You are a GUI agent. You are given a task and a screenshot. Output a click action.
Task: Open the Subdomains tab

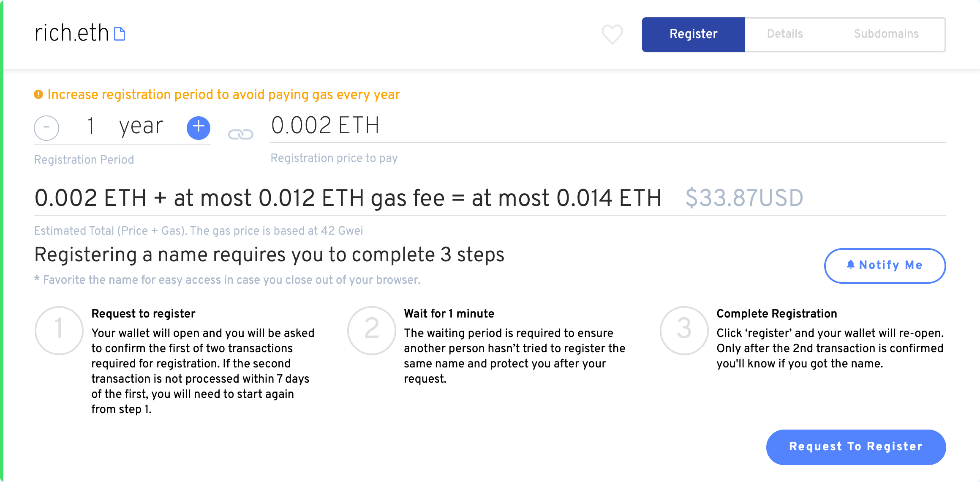(x=886, y=34)
